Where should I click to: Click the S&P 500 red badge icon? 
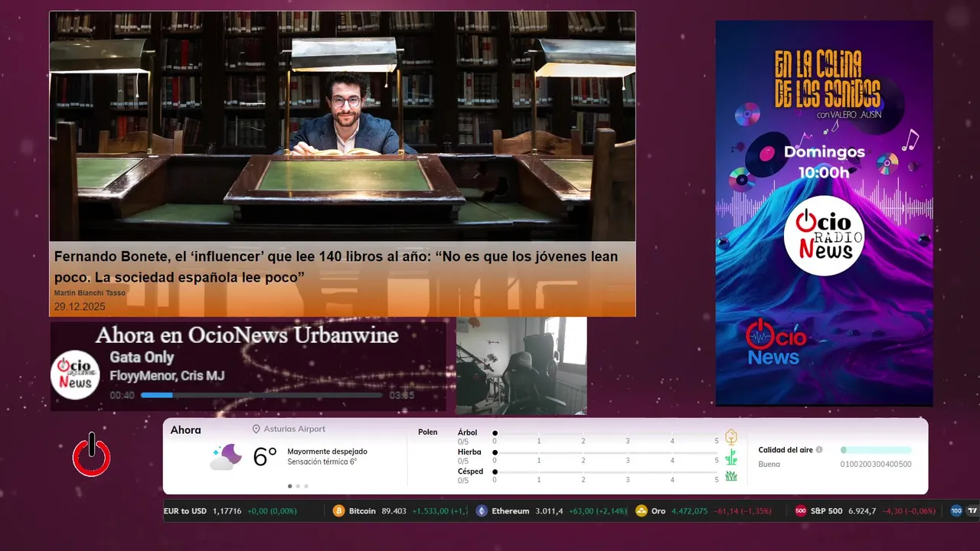801,510
